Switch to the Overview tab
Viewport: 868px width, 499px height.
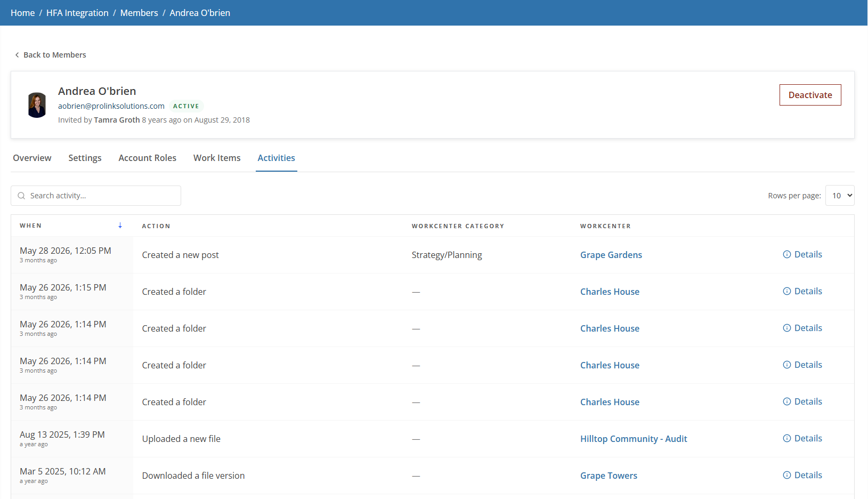[x=32, y=158]
